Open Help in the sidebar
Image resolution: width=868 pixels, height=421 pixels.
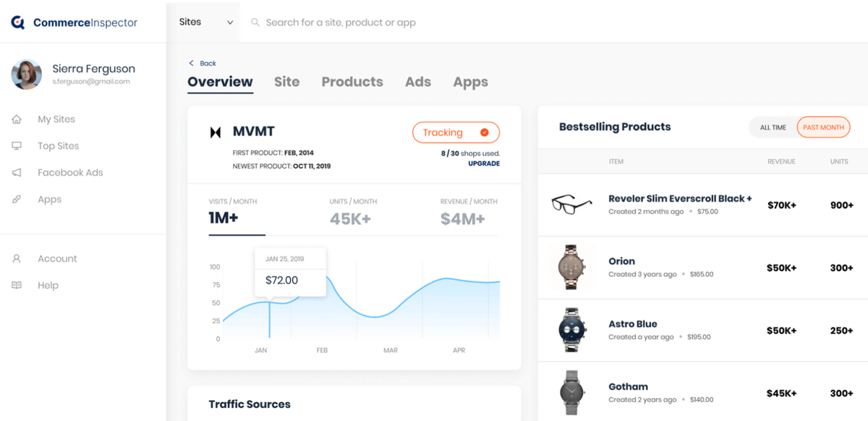[x=48, y=286]
